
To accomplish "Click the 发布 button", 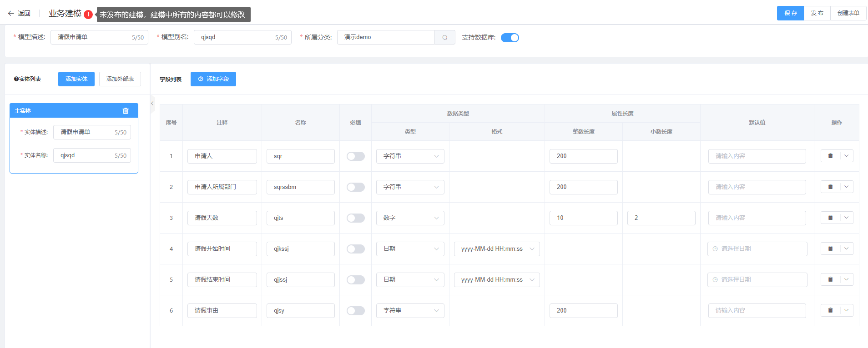I will [x=817, y=13].
